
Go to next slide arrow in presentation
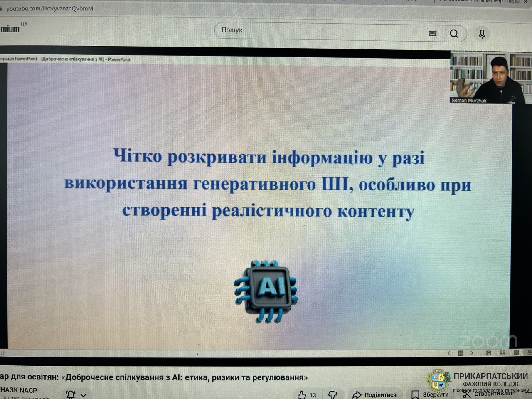point(472,353)
